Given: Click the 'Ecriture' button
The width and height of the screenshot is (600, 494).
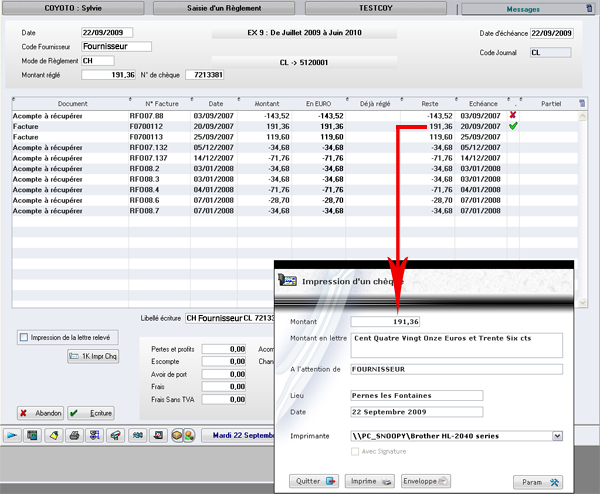Looking at the screenshot, I should 91,413.
